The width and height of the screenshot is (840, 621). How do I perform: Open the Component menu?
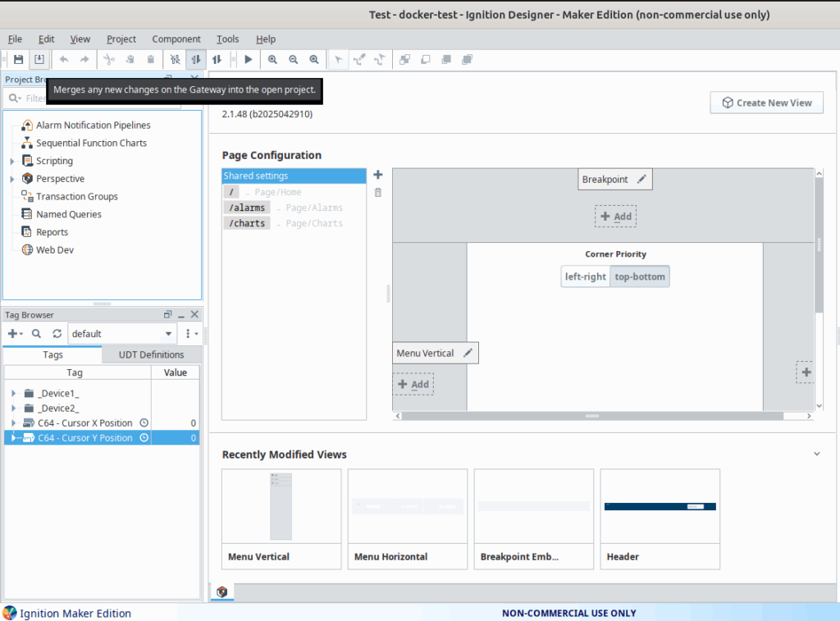[x=176, y=39]
